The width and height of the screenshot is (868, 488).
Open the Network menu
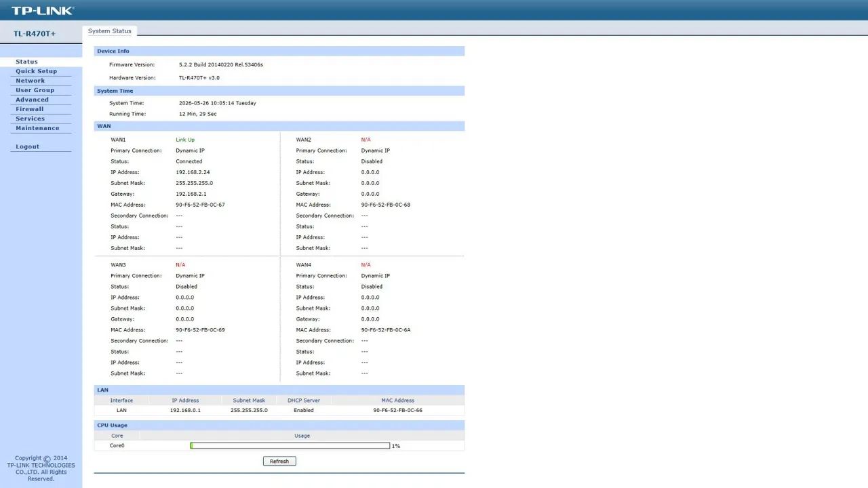pos(31,81)
